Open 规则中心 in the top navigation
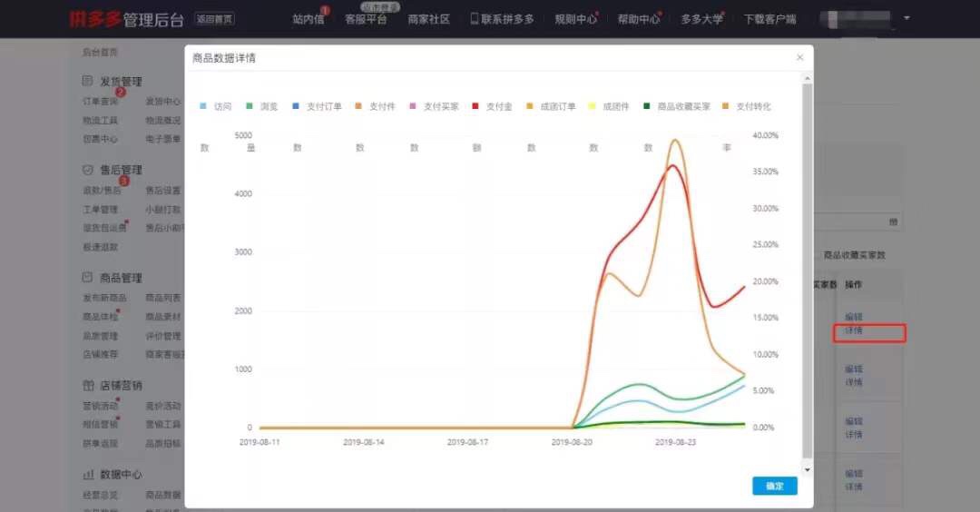980x512 pixels. pos(575,19)
